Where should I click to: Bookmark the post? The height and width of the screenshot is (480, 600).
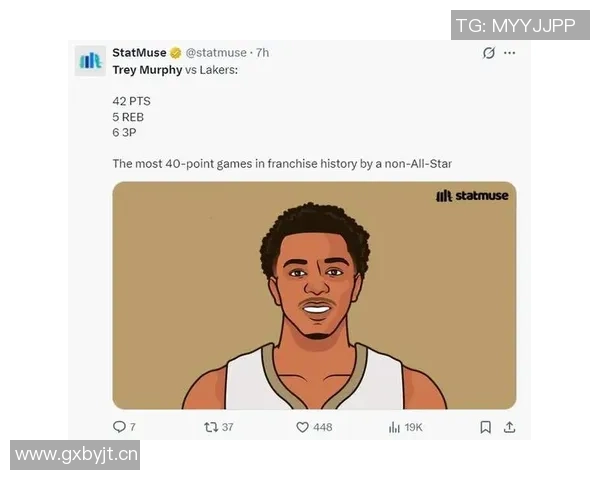[486, 427]
